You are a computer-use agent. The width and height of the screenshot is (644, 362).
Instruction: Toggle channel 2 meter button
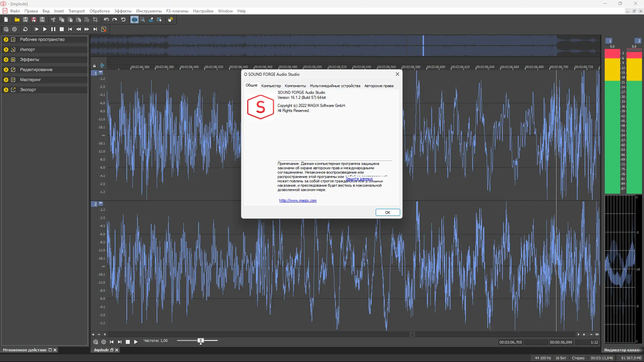coord(639,41)
